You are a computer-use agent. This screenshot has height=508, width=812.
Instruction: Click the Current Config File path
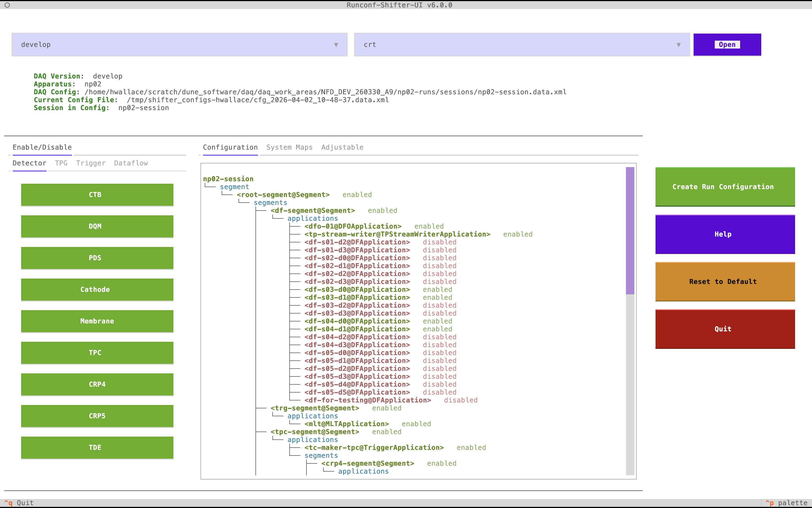coord(258,100)
